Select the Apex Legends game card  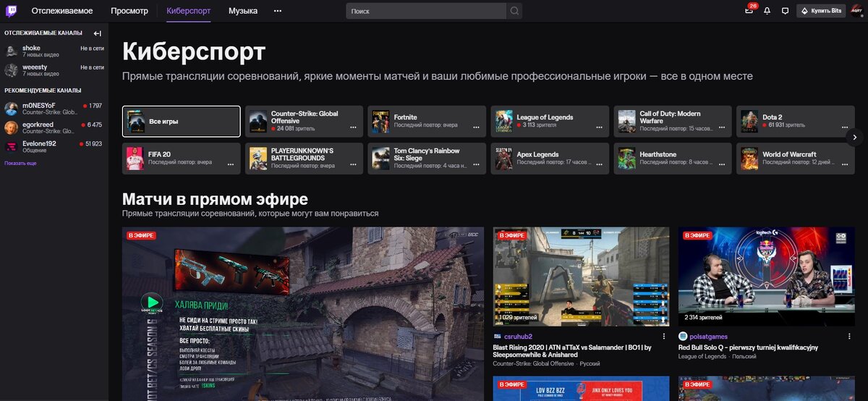(550, 158)
